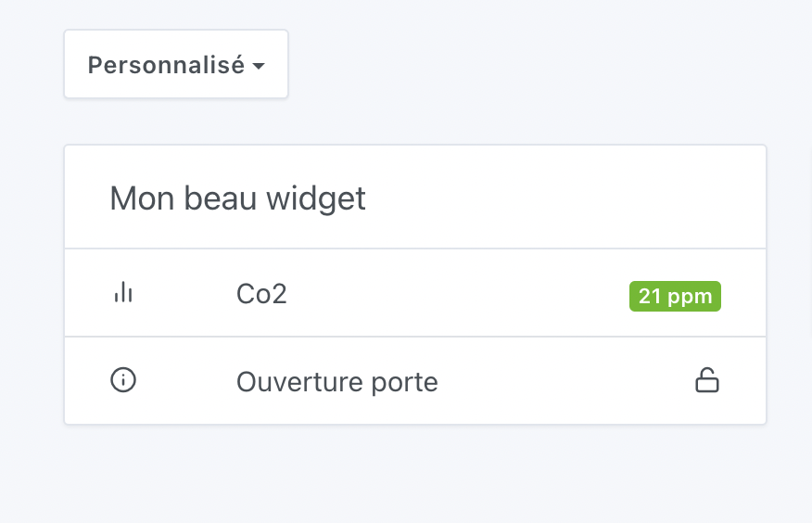The width and height of the screenshot is (812, 523).
Task: Click the green 21 ppm badge
Action: (x=675, y=297)
